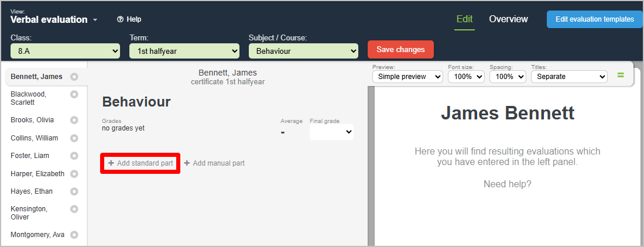Click status circle next to Brooks, Olivia

click(x=74, y=120)
